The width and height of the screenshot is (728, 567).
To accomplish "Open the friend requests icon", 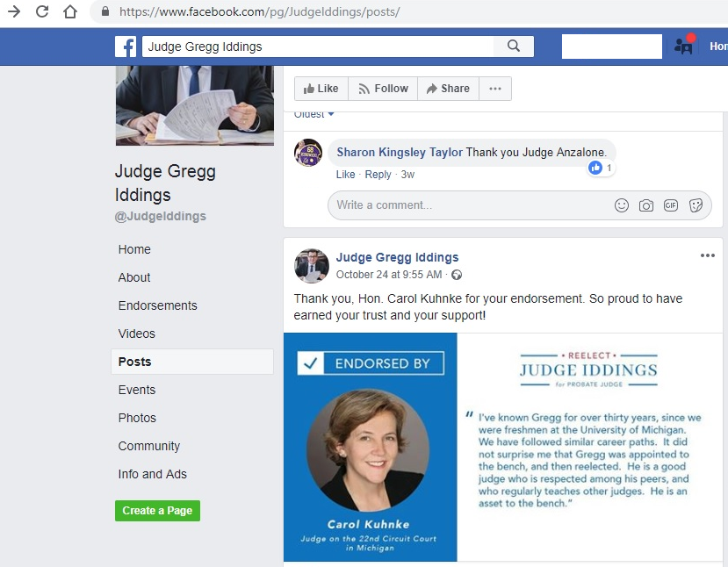I will pos(684,46).
